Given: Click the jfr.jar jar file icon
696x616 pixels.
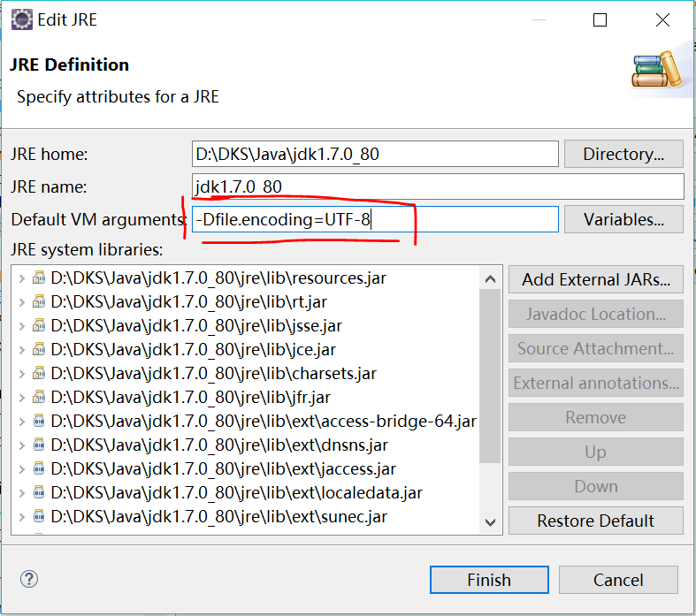Looking at the screenshot, I should 39,398.
